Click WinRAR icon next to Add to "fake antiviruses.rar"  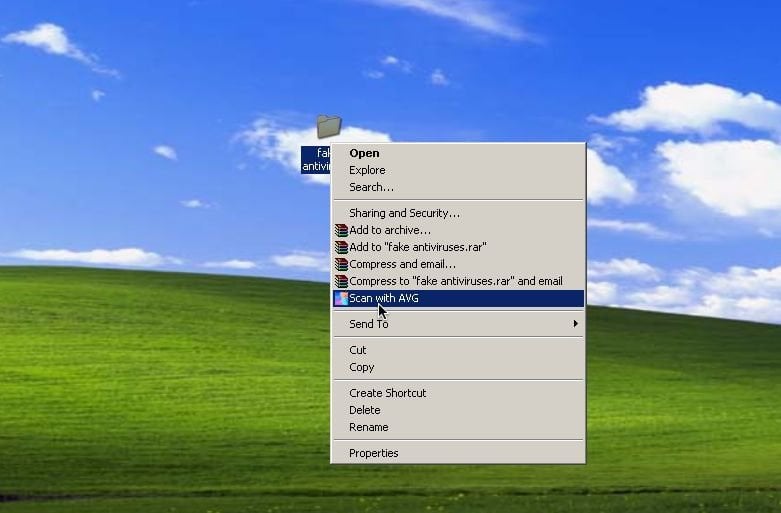click(x=341, y=247)
